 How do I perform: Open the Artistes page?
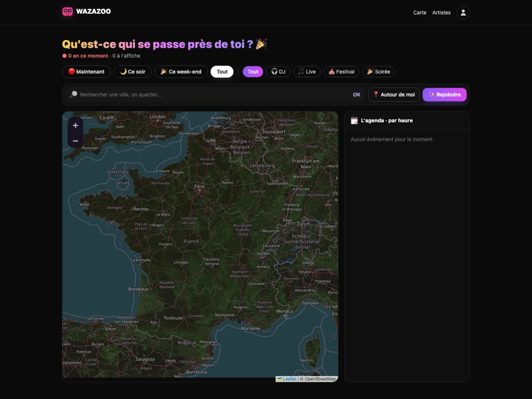pos(442,12)
